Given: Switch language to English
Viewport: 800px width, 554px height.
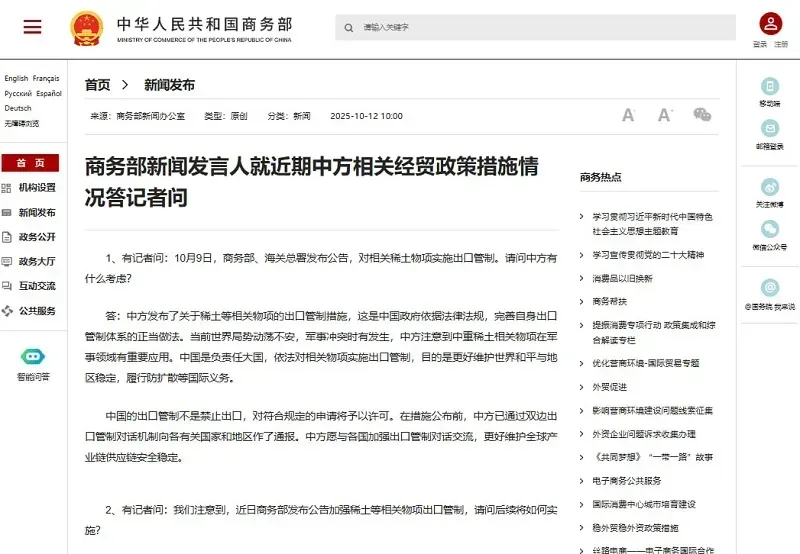Looking at the screenshot, I should tap(16, 78).
